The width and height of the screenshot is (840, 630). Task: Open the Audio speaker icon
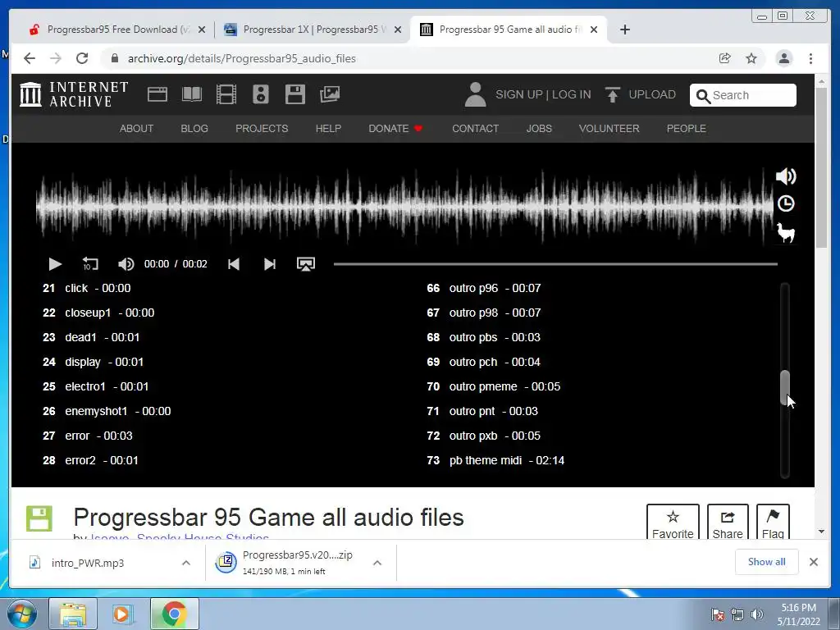[260, 94]
